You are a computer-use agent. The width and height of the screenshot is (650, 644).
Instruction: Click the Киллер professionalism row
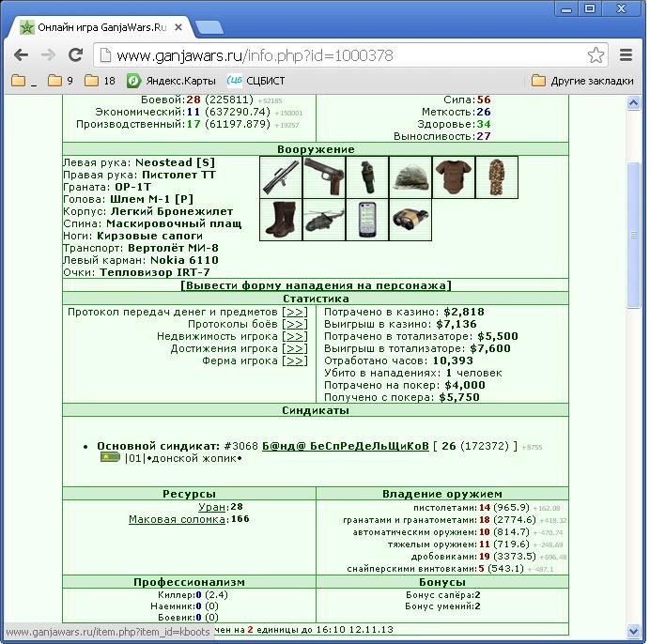tap(193, 594)
